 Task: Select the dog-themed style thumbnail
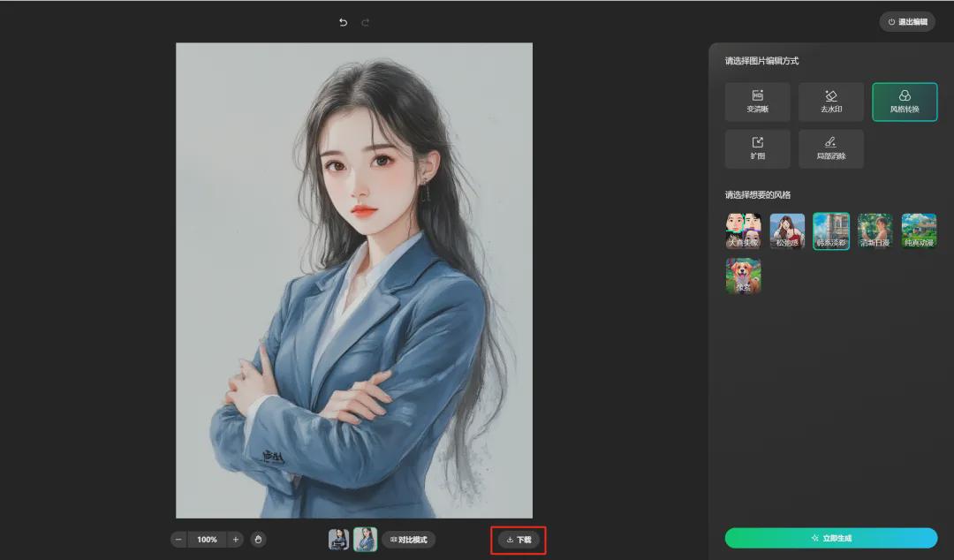click(742, 276)
